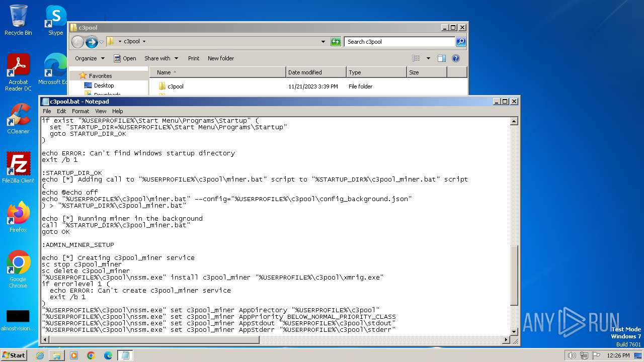Open Windows Media Player taskbar icon
Image resolution: width=644 pixels, height=362 pixels.
[x=74, y=355]
